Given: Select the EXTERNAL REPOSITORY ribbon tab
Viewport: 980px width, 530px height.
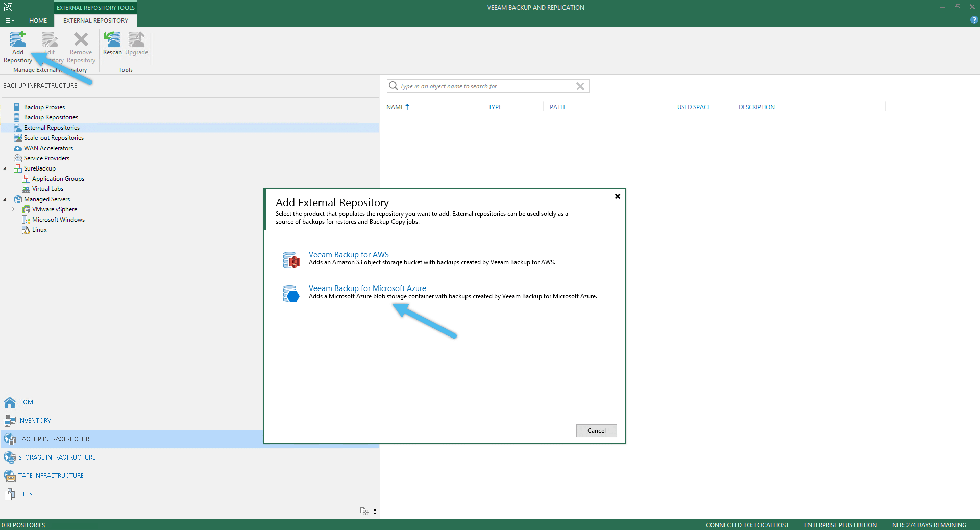Looking at the screenshot, I should 95,20.
